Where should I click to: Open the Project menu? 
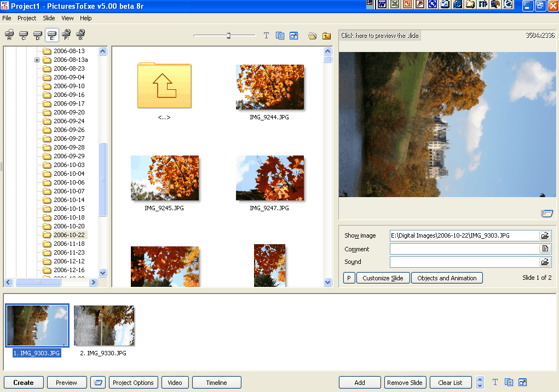[27, 18]
